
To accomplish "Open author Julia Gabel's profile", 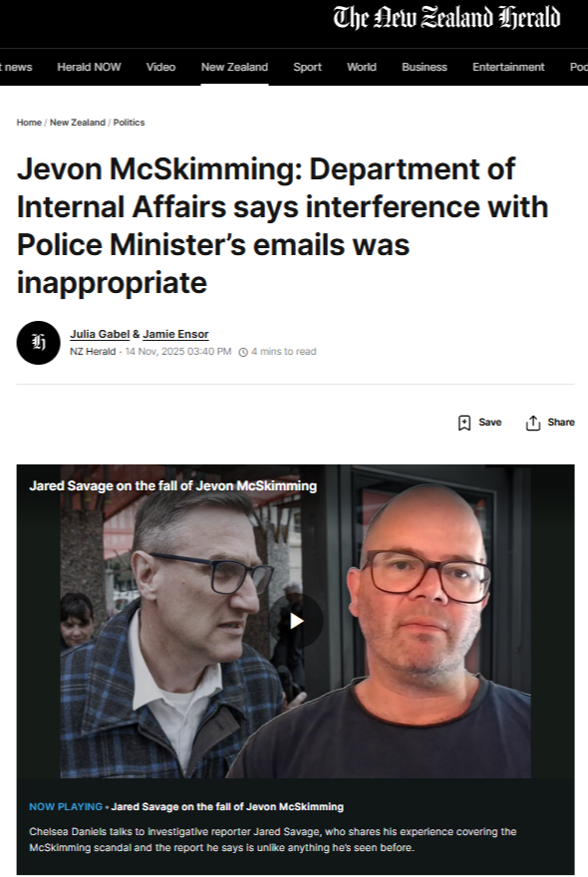I will [100, 334].
